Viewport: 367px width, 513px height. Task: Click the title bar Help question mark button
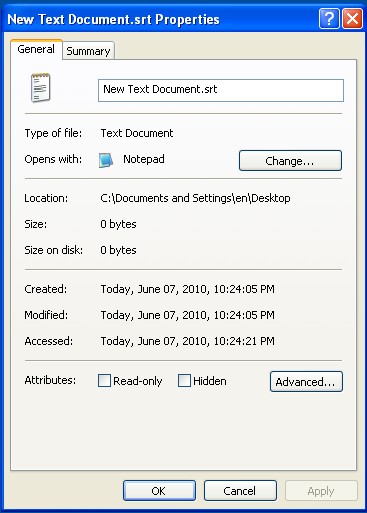click(329, 19)
